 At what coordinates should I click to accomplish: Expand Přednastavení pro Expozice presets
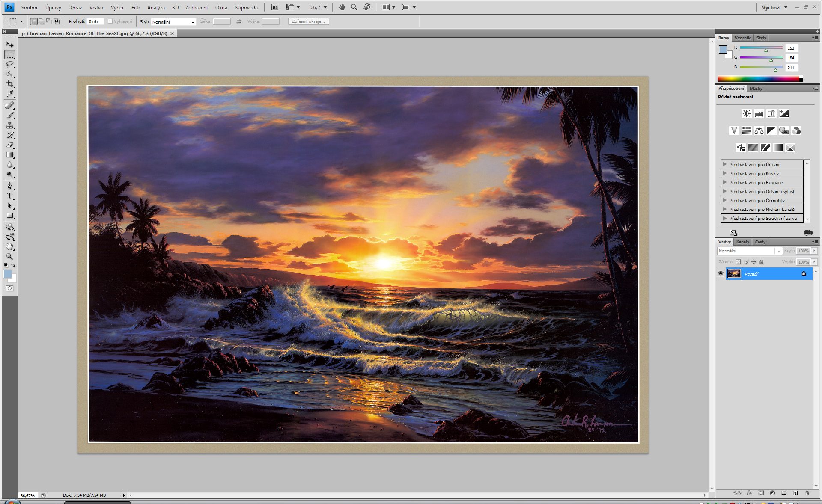coord(725,182)
